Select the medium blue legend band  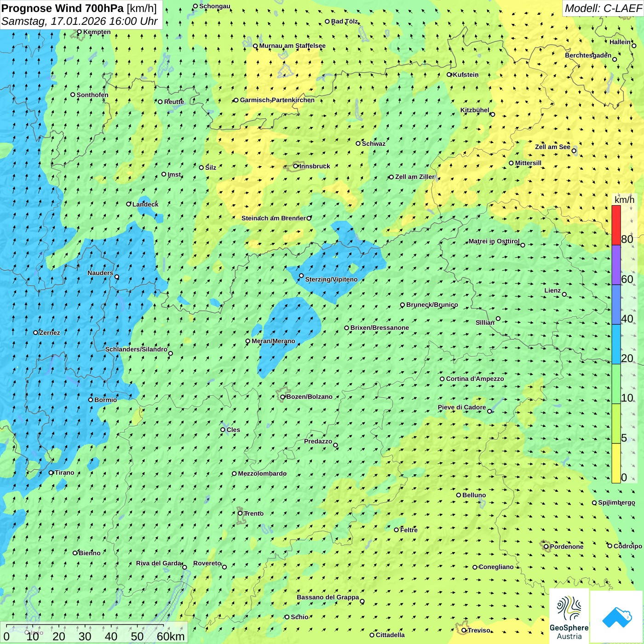[x=616, y=305]
